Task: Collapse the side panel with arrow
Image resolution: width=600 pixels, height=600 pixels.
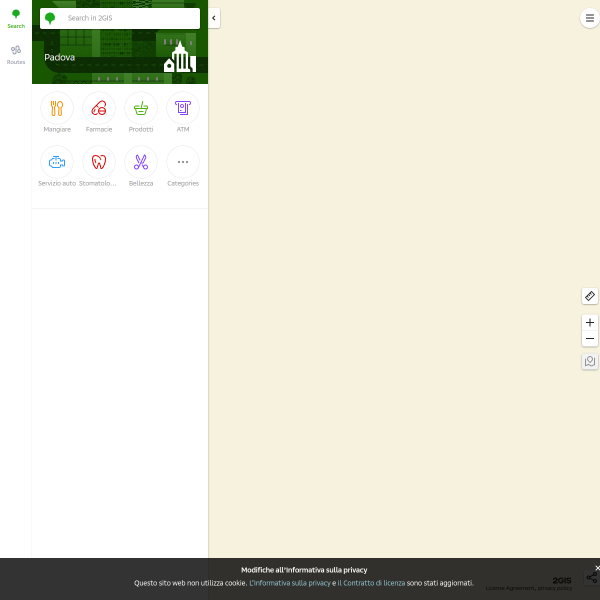Action: [x=214, y=18]
